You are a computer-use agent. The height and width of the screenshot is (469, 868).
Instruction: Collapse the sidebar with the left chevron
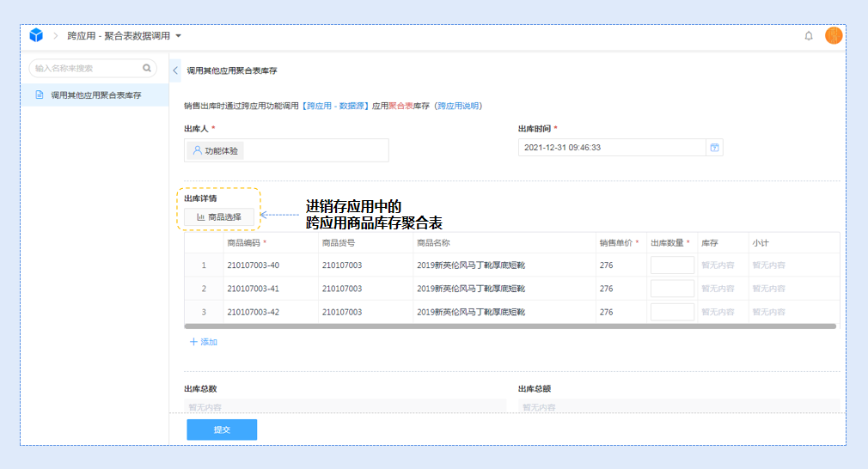[175, 70]
